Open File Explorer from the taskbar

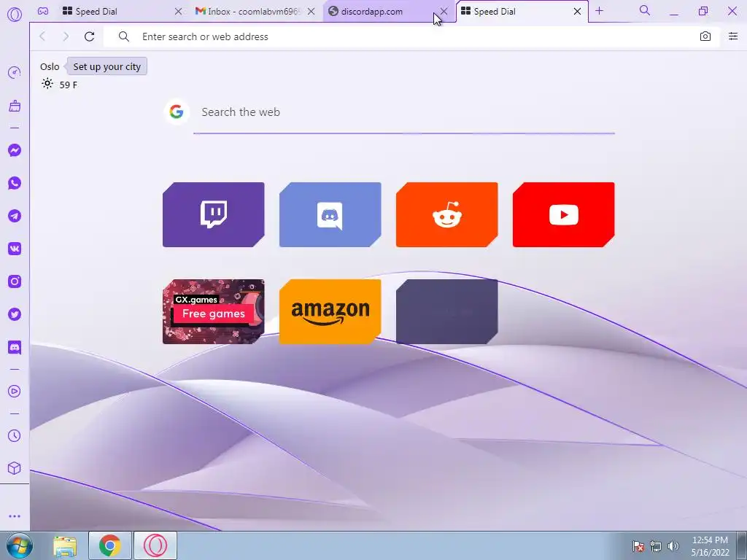65,545
